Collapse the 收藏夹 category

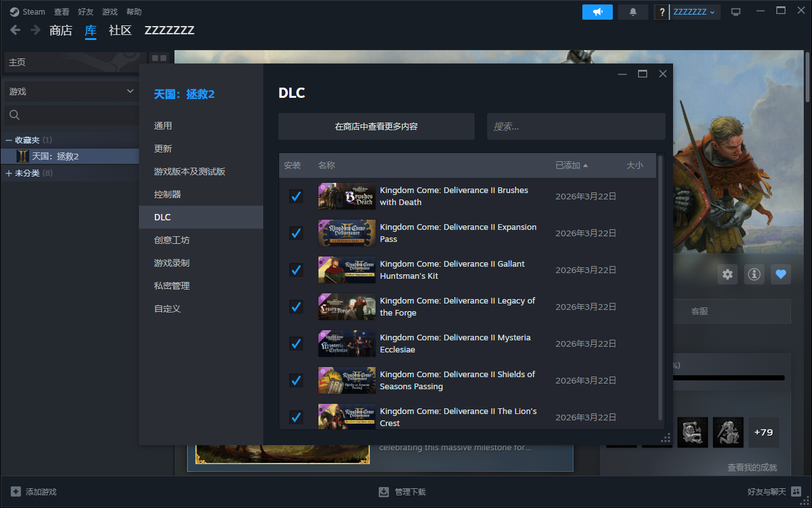coord(9,140)
